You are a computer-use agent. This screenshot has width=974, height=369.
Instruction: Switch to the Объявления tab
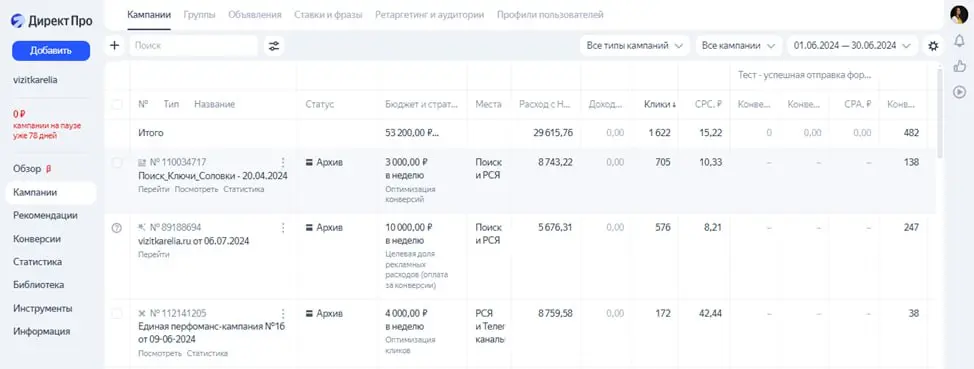click(x=255, y=14)
